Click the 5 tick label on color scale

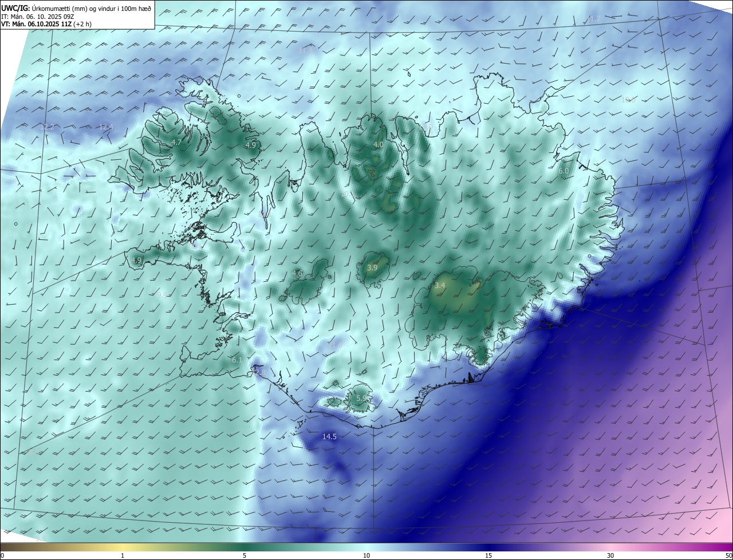coord(245,555)
